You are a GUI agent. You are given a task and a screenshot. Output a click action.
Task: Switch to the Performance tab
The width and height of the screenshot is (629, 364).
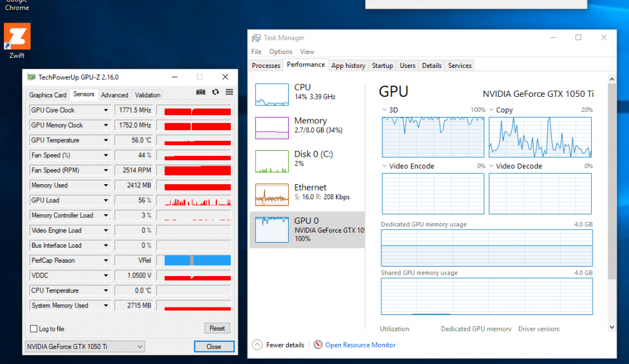[306, 65]
